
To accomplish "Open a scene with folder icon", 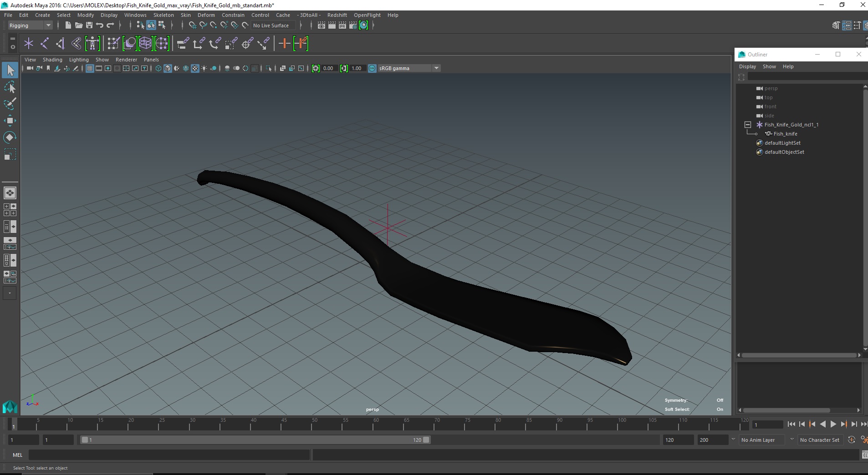I will (78, 25).
